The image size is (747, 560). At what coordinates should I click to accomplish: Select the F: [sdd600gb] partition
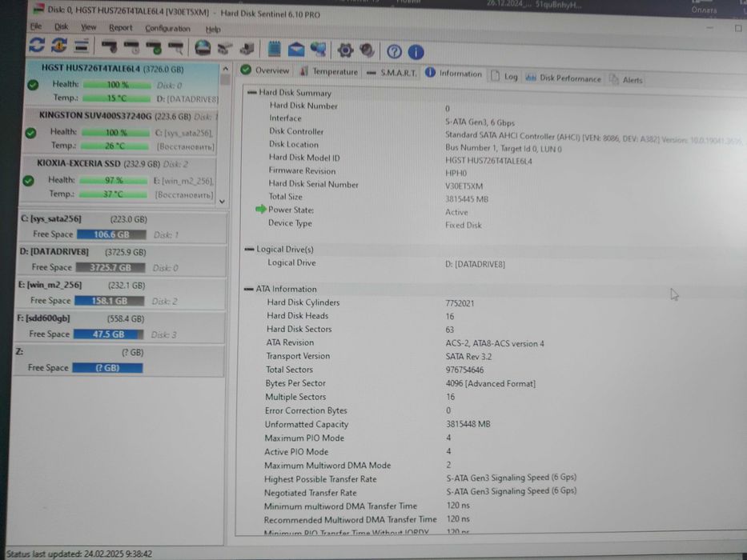(119, 326)
